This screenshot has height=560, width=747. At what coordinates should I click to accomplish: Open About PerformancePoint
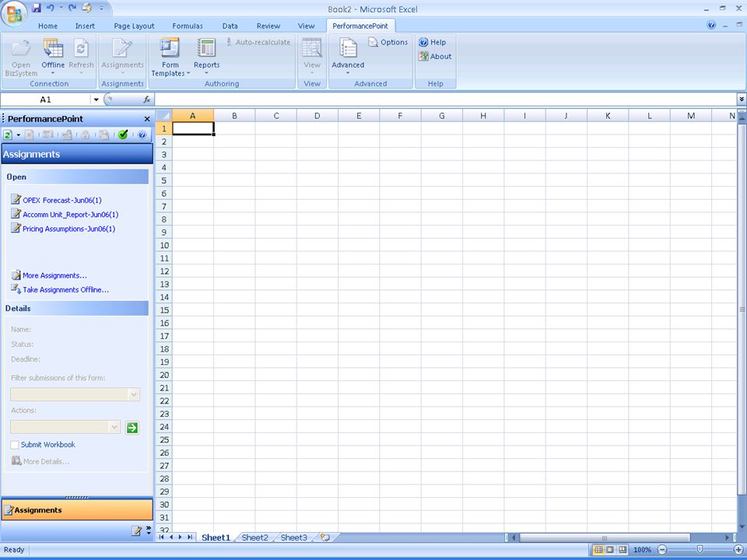click(435, 56)
